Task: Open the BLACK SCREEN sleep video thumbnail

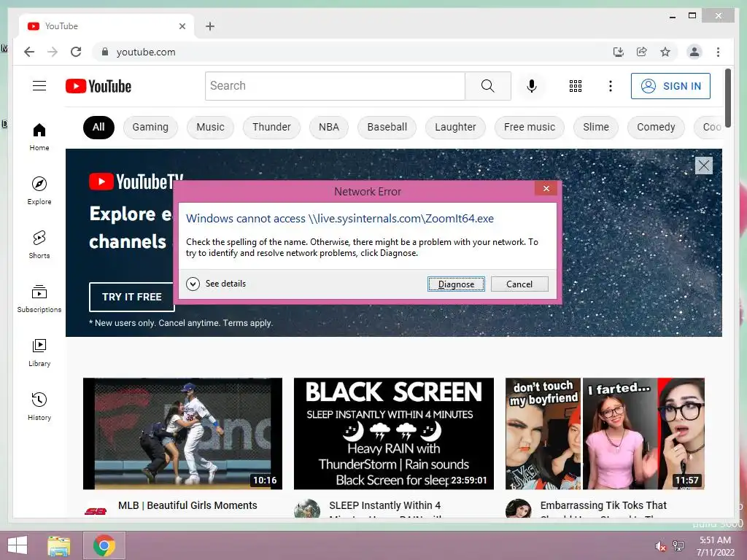Action: [x=393, y=433]
